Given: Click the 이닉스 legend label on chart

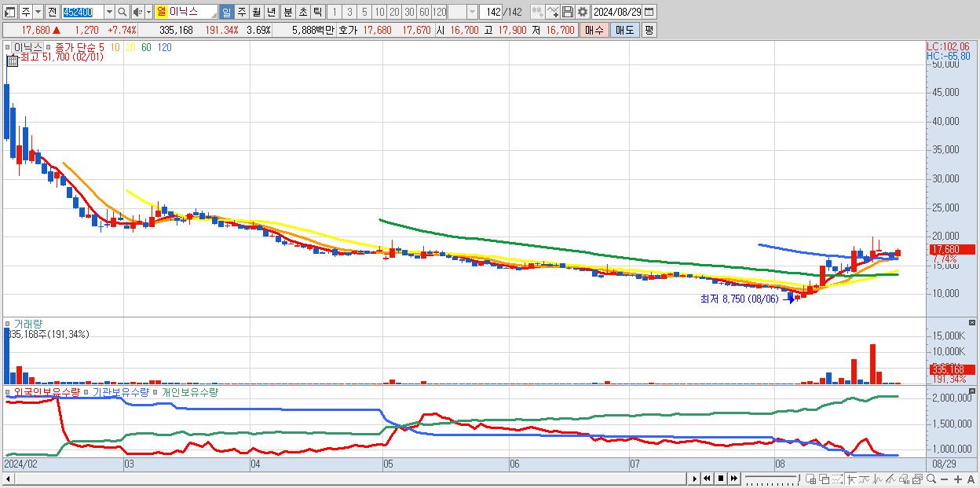Looking at the screenshot, I should pos(27,48).
